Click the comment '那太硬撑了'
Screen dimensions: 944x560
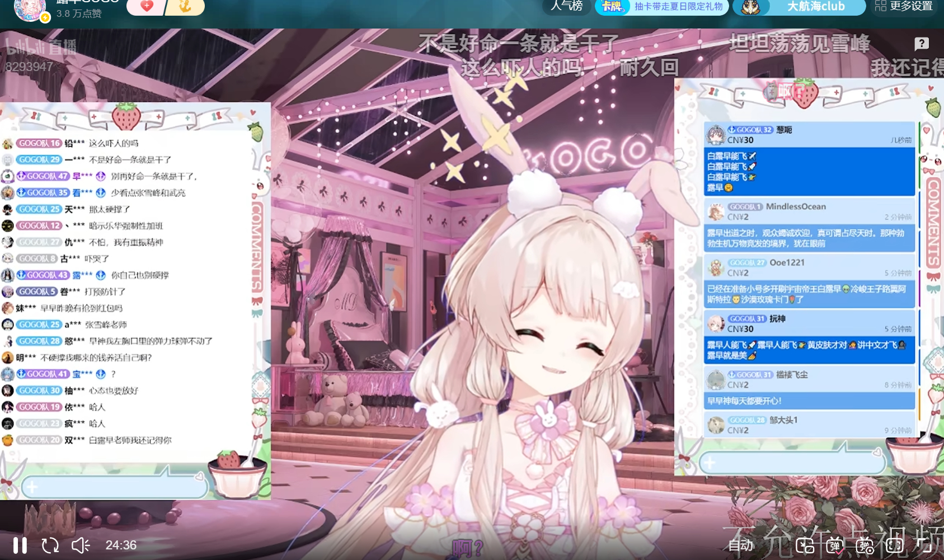pos(110,209)
